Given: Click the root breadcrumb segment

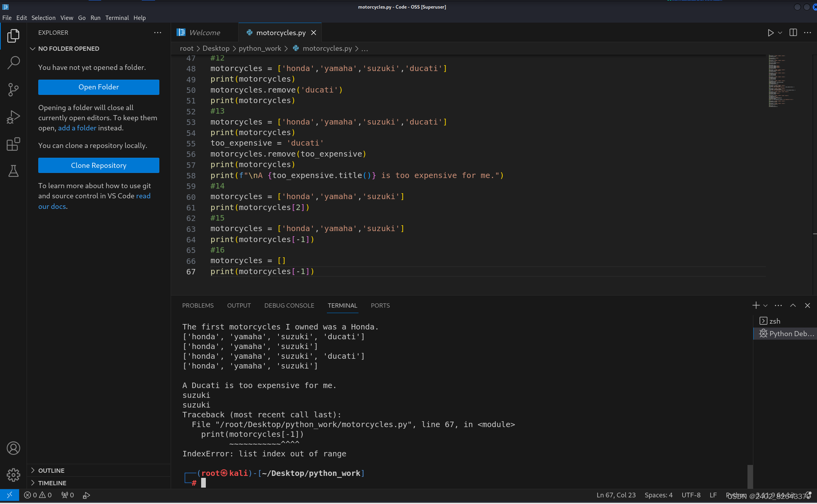Looking at the screenshot, I should pyautogui.click(x=187, y=48).
